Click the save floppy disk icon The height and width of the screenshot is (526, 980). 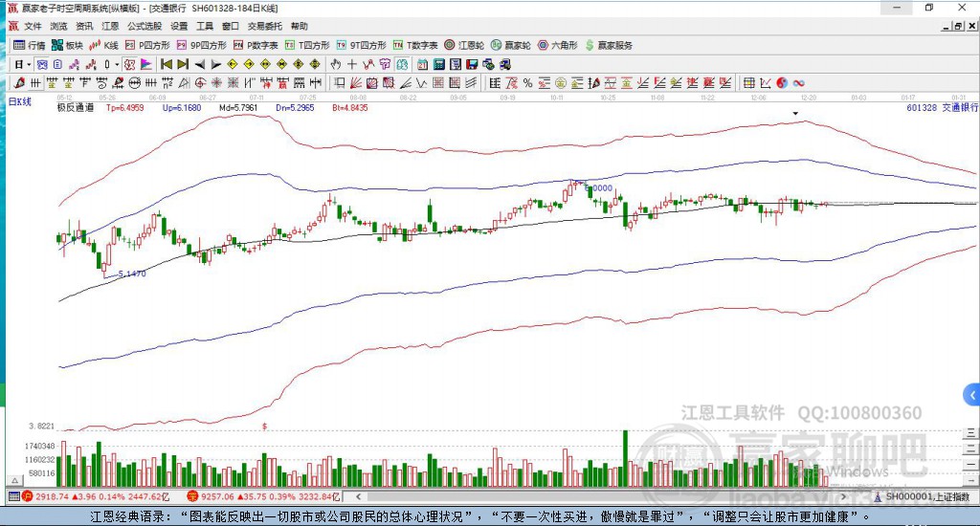(472, 64)
